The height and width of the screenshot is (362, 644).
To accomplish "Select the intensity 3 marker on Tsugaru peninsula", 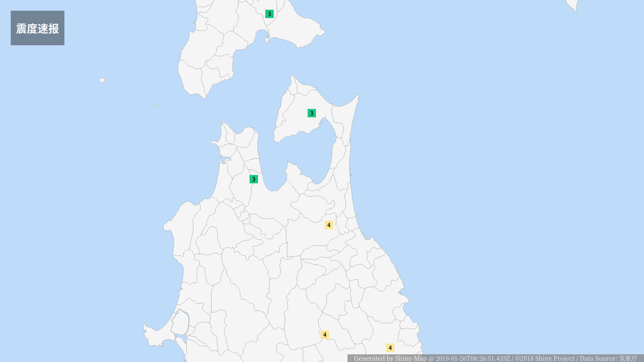I will point(254,179).
